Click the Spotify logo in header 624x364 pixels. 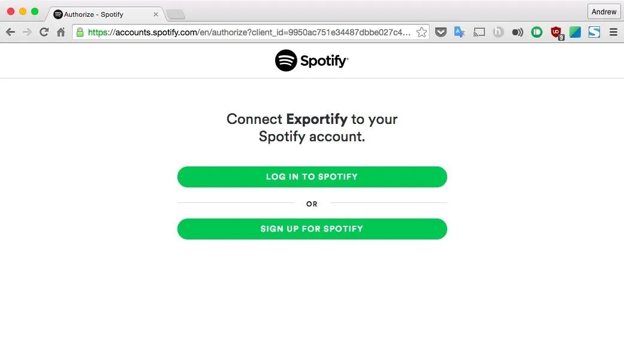[312, 60]
